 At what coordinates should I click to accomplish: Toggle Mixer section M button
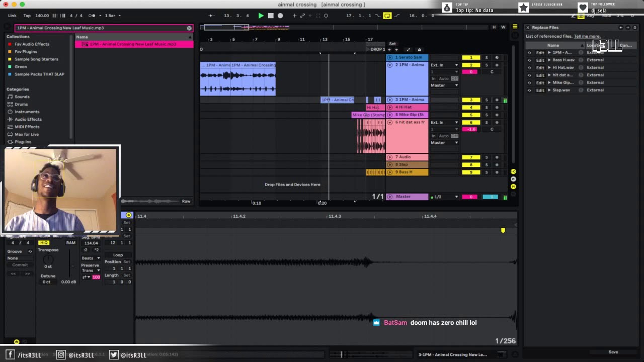point(513,186)
